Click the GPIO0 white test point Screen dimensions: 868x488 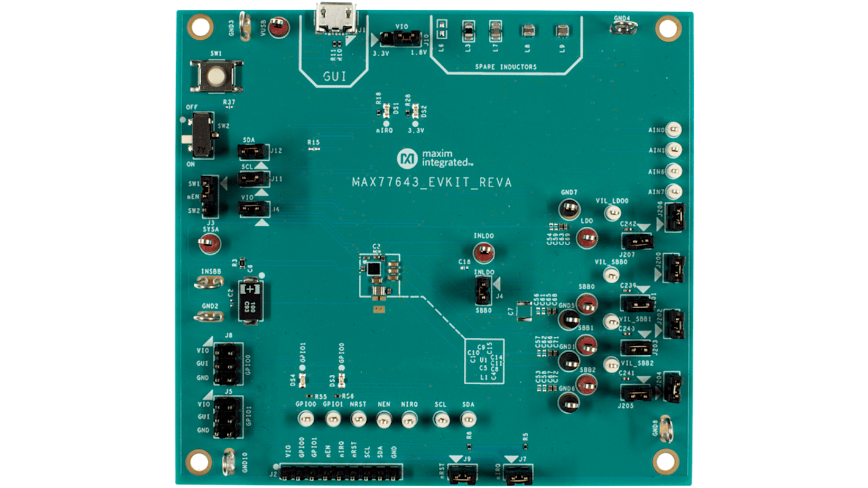306,419
